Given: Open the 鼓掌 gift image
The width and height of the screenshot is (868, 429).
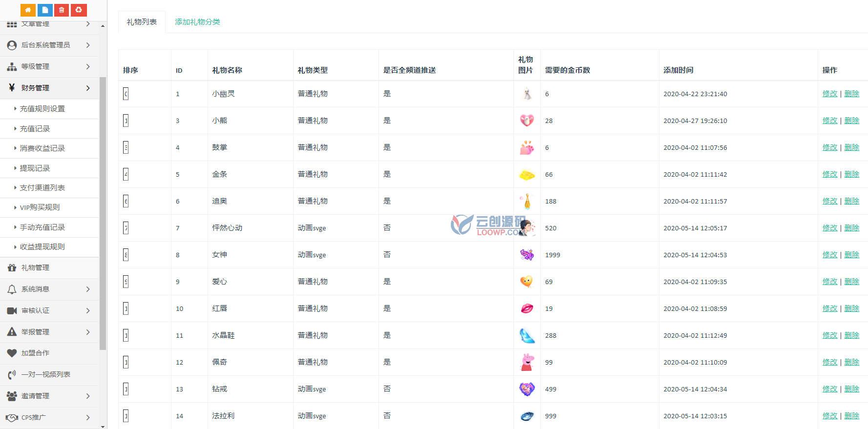Looking at the screenshot, I should click(x=527, y=147).
